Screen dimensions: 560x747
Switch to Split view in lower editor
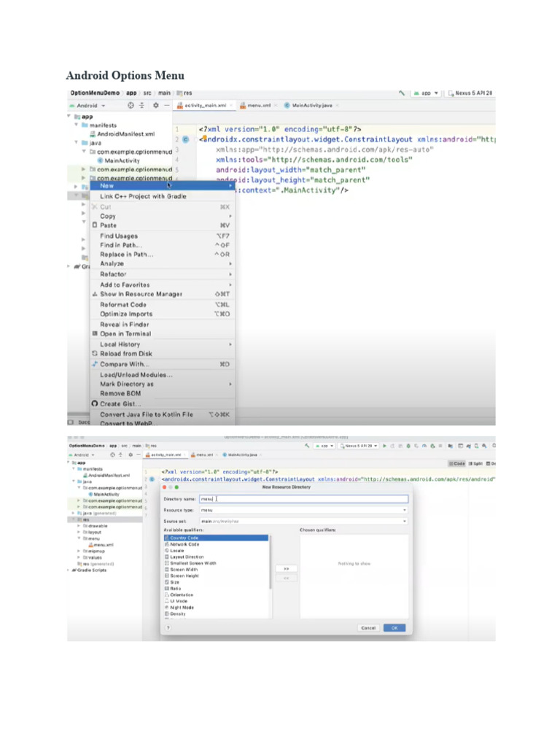pos(475,463)
